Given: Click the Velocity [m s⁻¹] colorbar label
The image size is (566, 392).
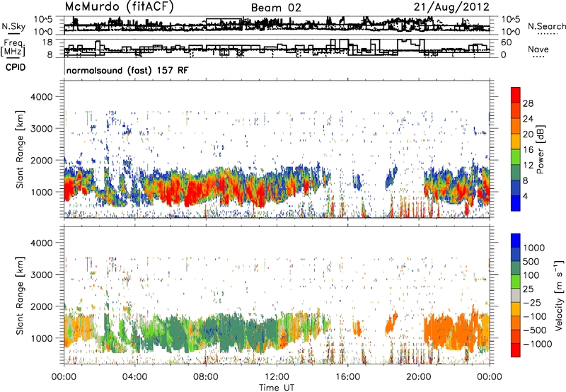Looking at the screenshot, I should (559, 295).
